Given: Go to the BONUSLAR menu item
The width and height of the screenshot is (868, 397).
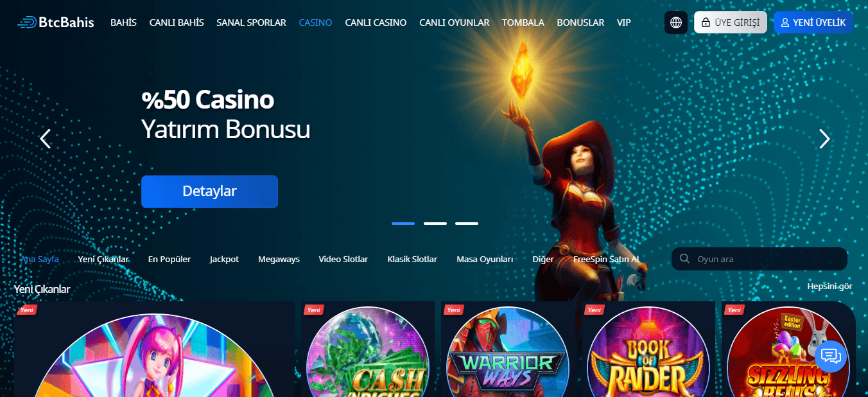Looking at the screenshot, I should pos(580,22).
